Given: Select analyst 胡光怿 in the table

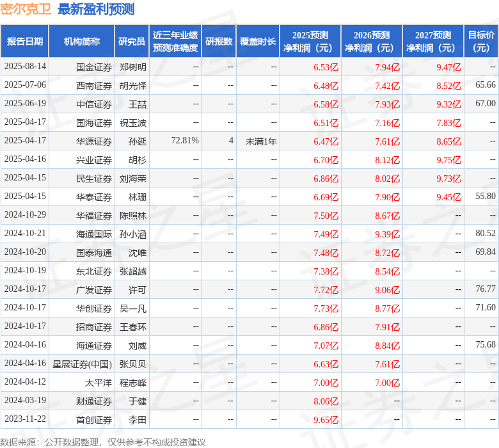Looking at the screenshot, I should [132, 86].
